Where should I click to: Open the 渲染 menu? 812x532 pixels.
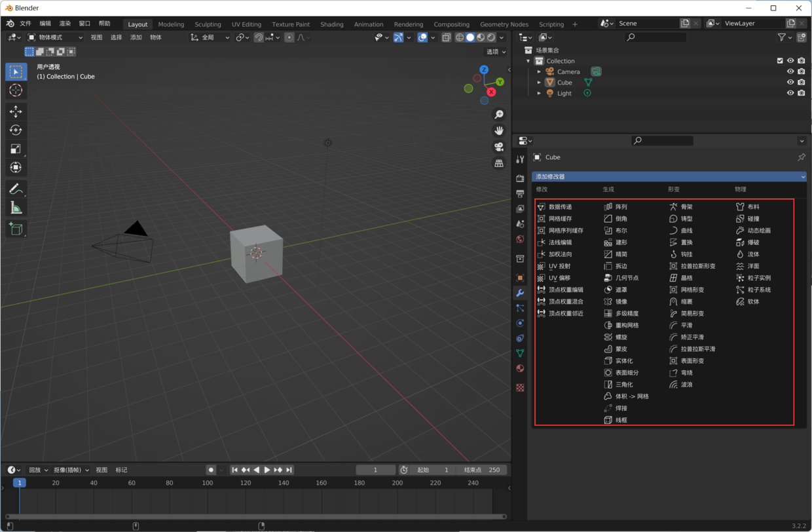tap(65, 24)
